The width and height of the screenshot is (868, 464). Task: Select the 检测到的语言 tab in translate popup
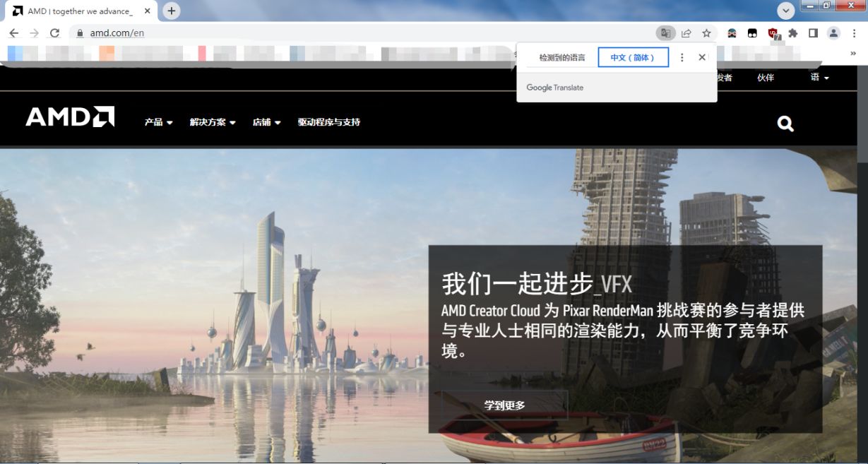[562, 58]
